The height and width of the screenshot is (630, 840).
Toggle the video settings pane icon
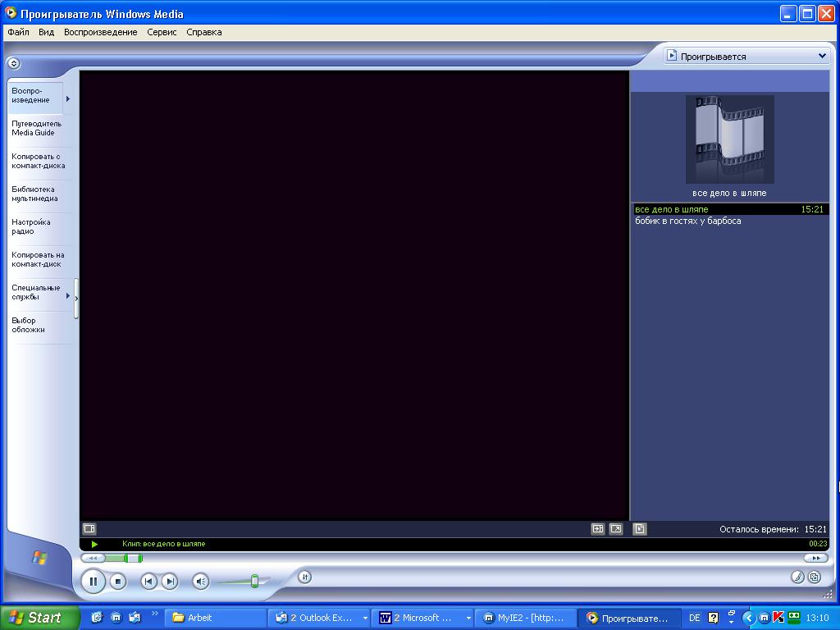(89, 529)
